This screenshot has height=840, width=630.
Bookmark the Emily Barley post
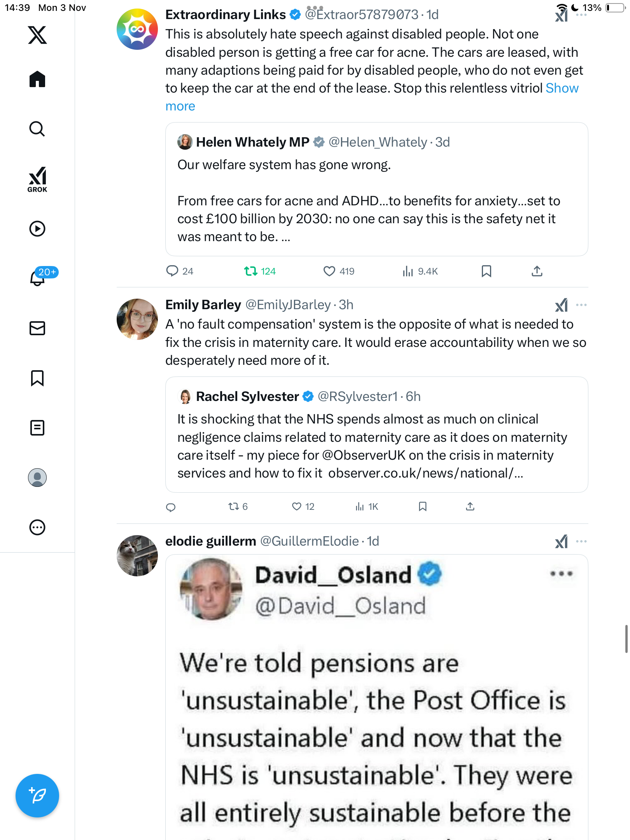[x=423, y=506]
